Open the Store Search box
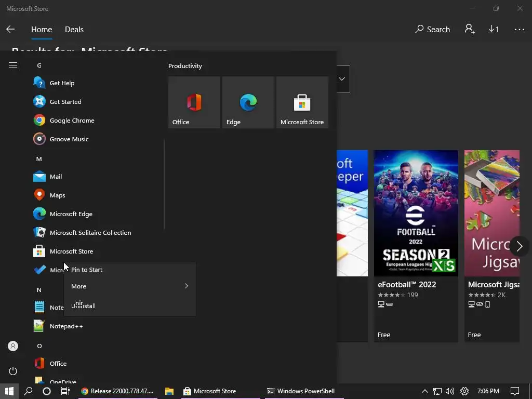 pos(433,30)
